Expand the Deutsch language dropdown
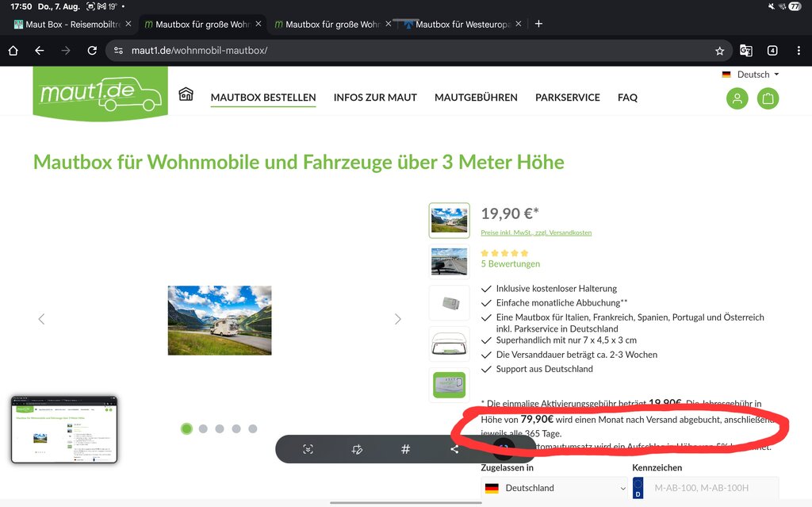This screenshot has width=812, height=507. coord(751,75)
